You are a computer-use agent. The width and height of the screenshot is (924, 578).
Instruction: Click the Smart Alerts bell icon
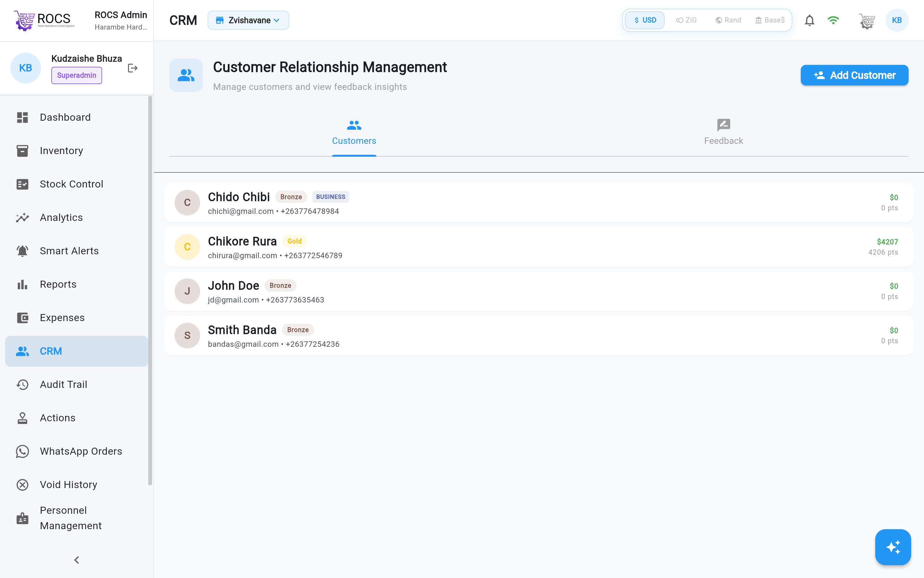coord(22,251)
